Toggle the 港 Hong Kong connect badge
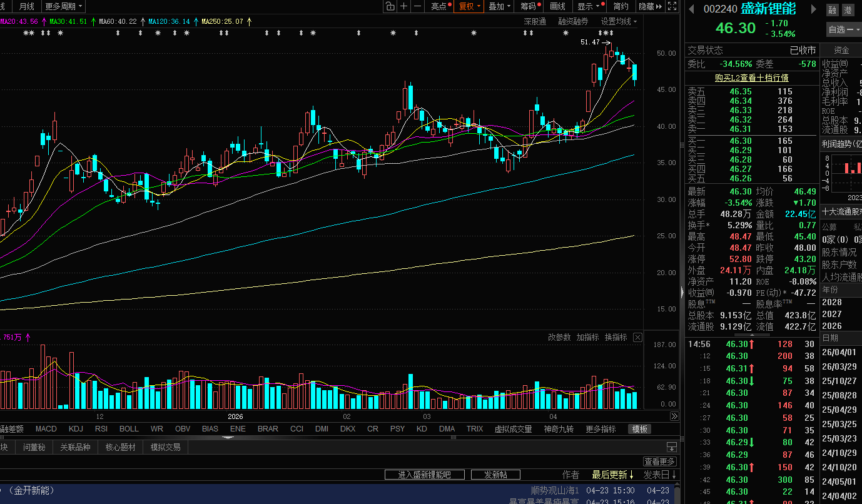The height and width of the screenshot is (504, 862). point(848,10)
